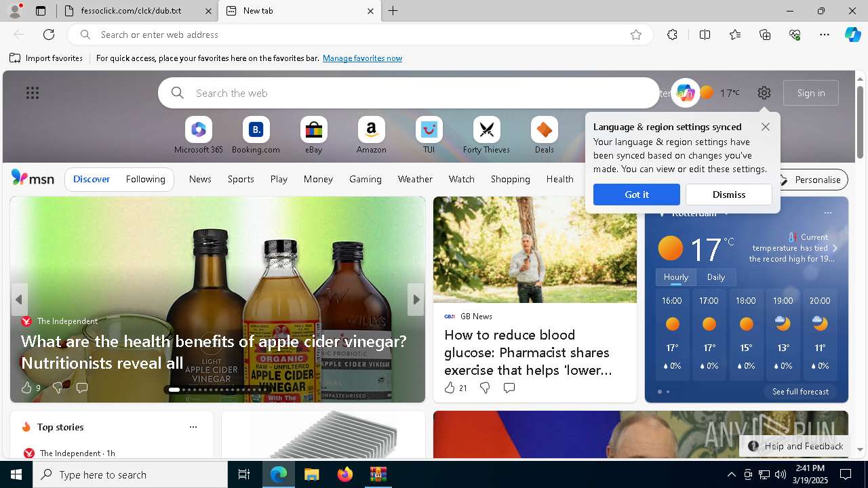Image resolution: width=868 pixels, height=488 pixels.
Task: Open Settings and more ellipsis menu
Action: (825, 35)
